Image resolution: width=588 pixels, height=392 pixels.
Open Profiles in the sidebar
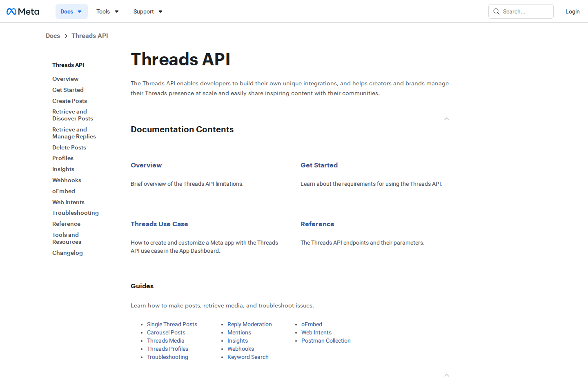[63, 158]
